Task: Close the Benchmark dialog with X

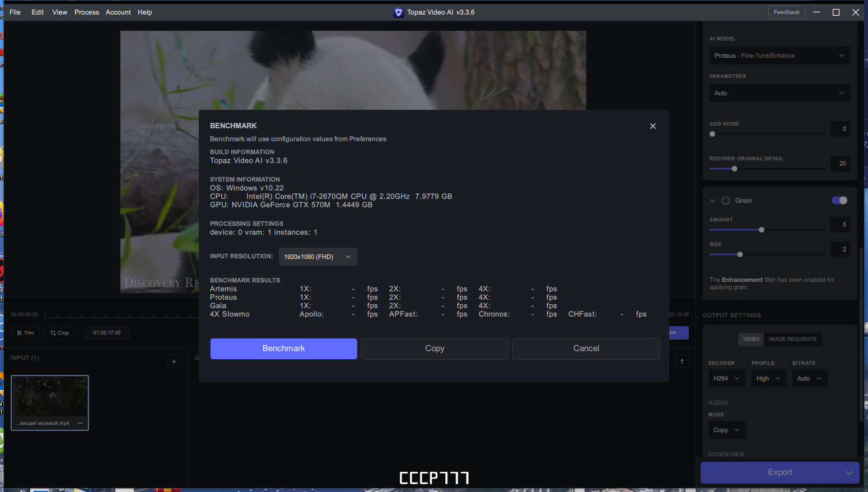Action: (652, 126)
